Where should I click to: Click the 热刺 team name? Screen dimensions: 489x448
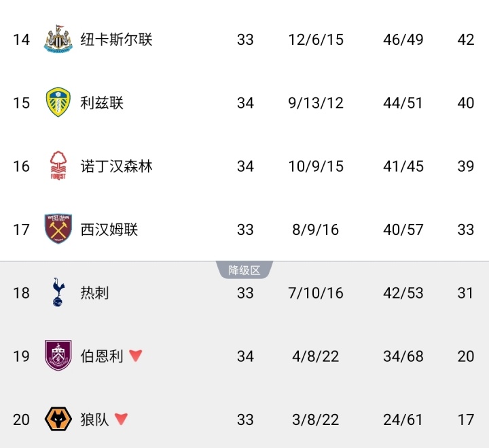click(94, 293)
